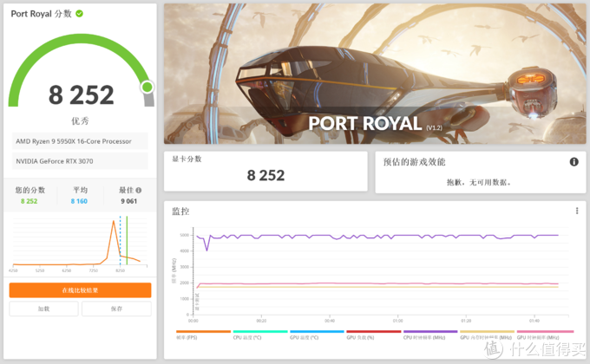The image size is (590, 364).
Task: Click the orange 在线比较结果 button
Action: [80, 290]
